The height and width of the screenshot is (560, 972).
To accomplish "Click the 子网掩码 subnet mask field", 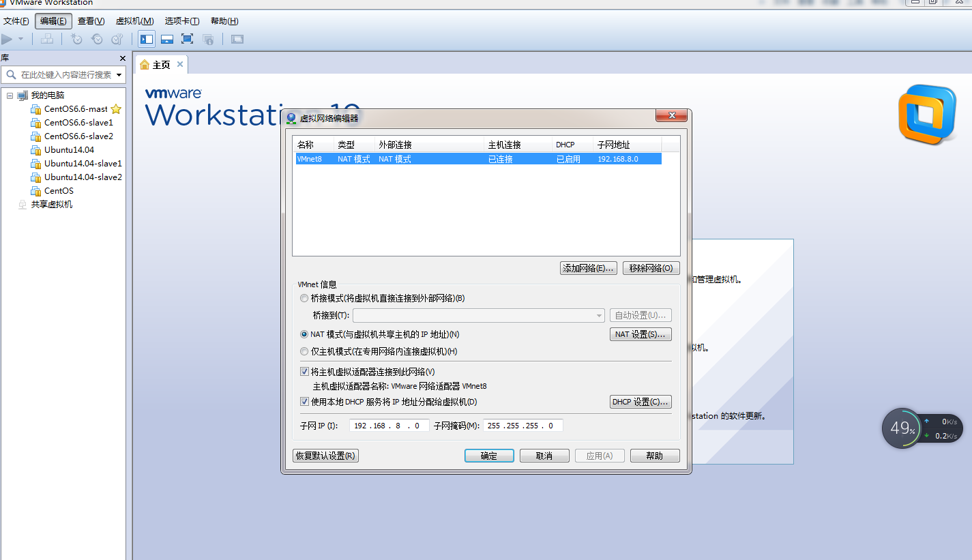I will pyautogui.click(x=522, y=426).
